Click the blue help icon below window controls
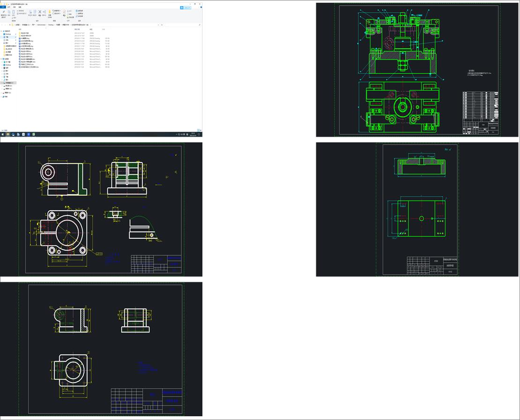Viewport: 520px width, 420px height. [x=201, y=7]
